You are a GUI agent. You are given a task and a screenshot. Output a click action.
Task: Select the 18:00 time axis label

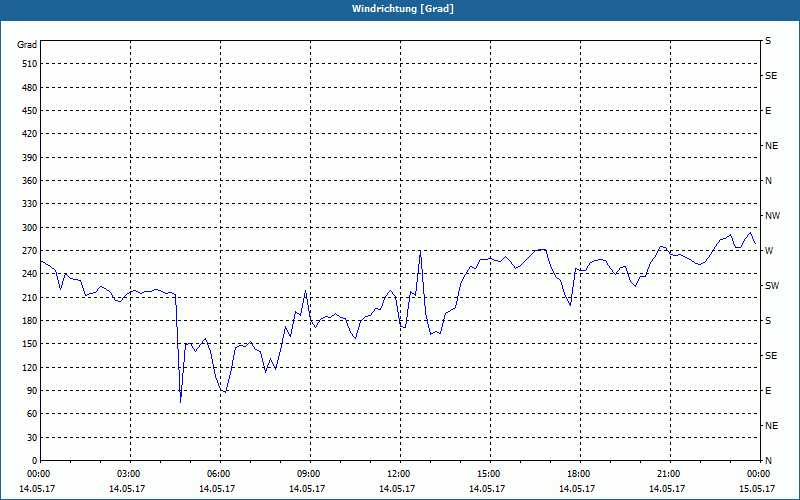[x=579, y=474]
